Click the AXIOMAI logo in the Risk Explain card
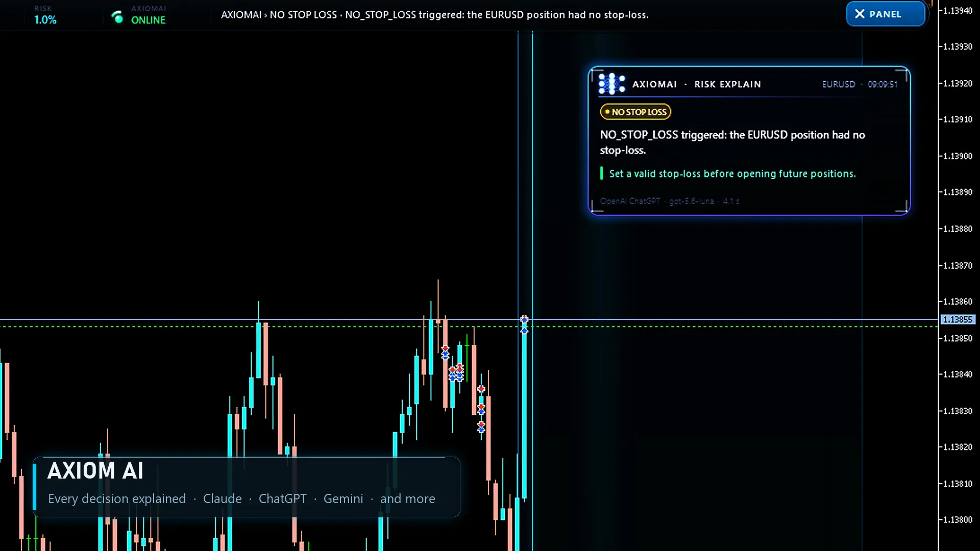This screenshot has width=980, height=551. (x=611, y=84)
